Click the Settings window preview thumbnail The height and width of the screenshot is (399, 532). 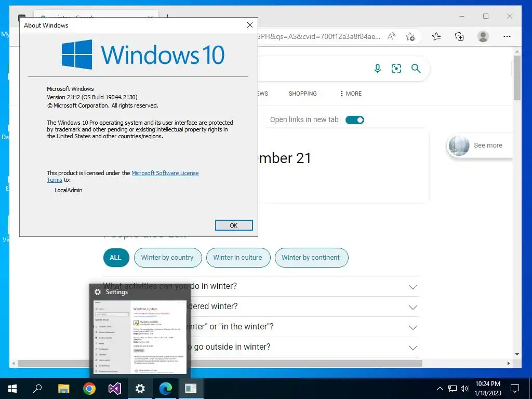pyautogui.click(x=140, y=337)
